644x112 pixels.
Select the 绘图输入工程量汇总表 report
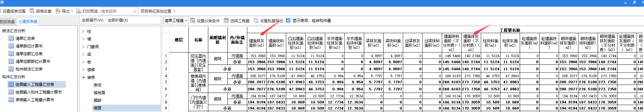click(35, 84)
